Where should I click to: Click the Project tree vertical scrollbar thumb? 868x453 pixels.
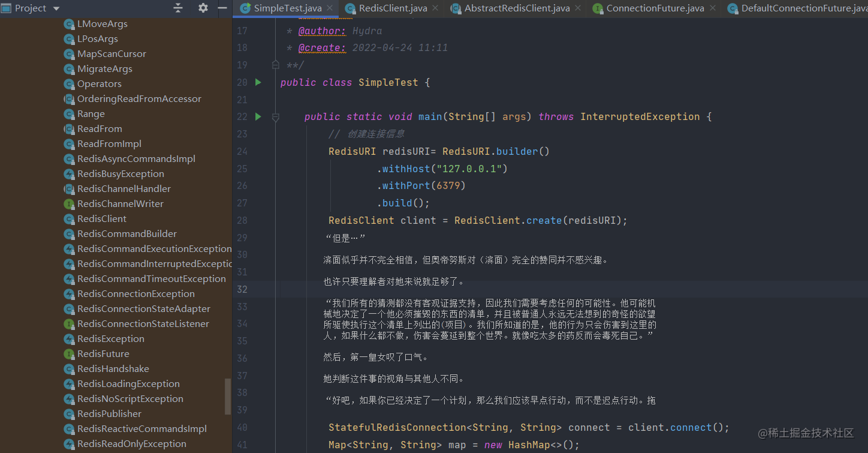tap(228, 396)
